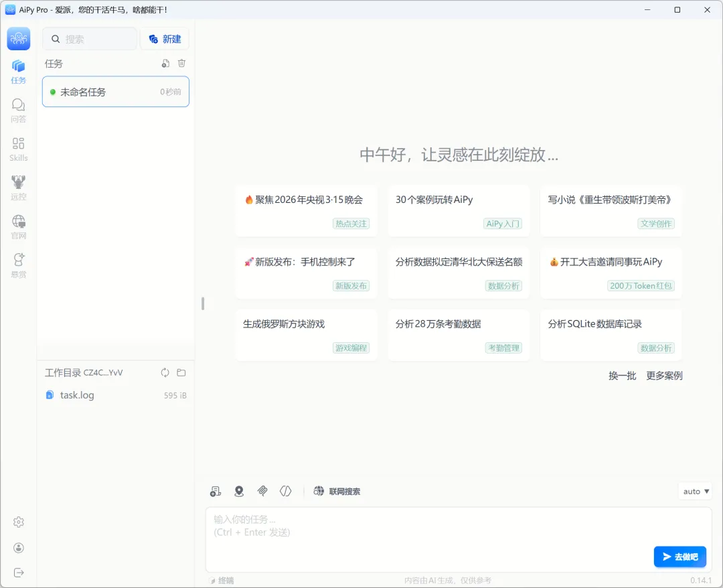Open the working directory folder
Screen dimensions: 723x588
(181, 372)
